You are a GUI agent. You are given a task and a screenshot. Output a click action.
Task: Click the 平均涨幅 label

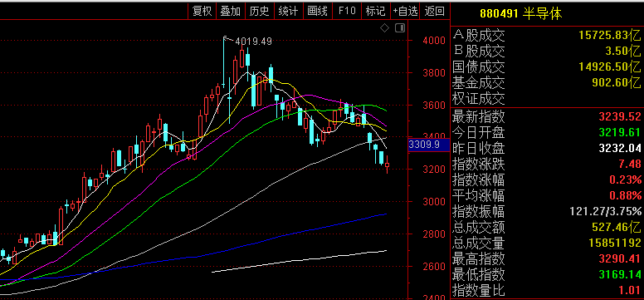pyautogui.click(x=479, y=195)
